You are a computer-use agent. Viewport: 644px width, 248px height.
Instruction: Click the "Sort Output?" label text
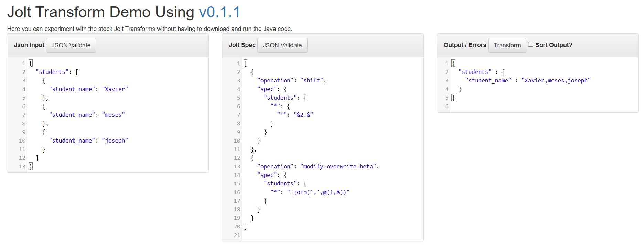tap(554, 45)
